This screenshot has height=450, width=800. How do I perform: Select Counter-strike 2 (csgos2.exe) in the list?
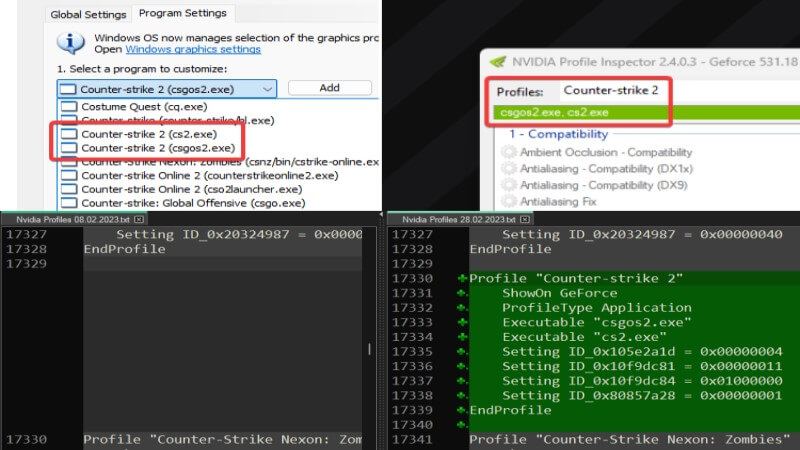click(x=162, y=147)
